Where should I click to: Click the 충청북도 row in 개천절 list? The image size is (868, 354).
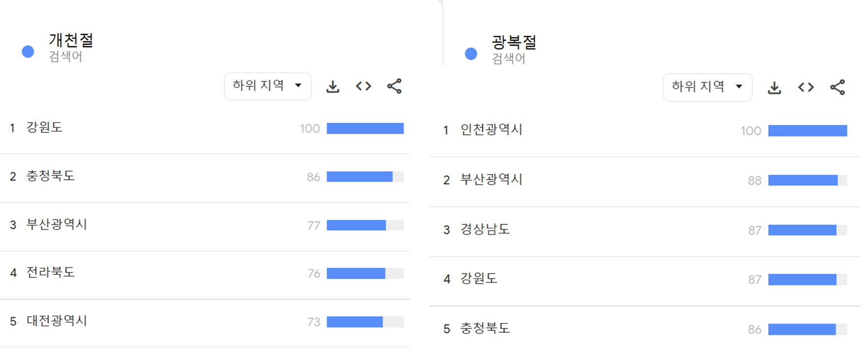[50, 176]
